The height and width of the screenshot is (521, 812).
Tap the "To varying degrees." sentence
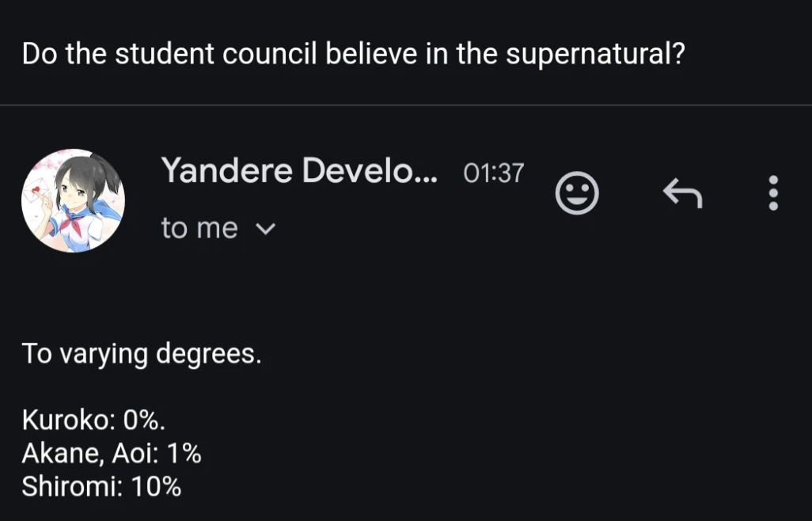click(x=142, y=354)
